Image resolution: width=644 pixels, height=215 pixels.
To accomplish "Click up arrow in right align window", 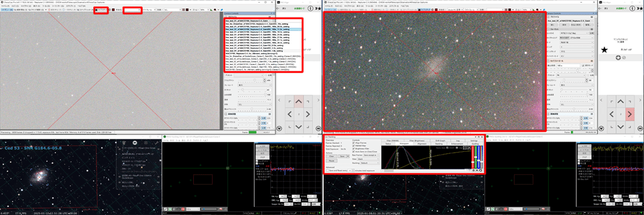I will (x=620, y=101).
